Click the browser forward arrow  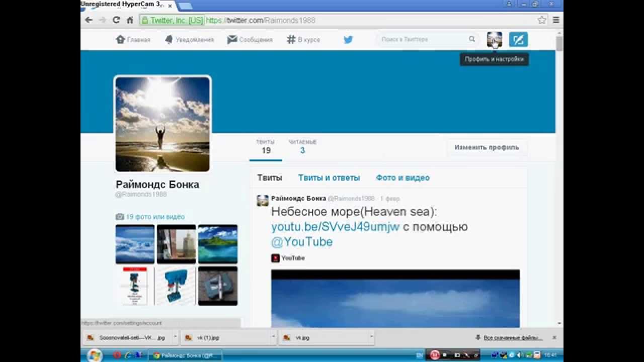[102, 20]
